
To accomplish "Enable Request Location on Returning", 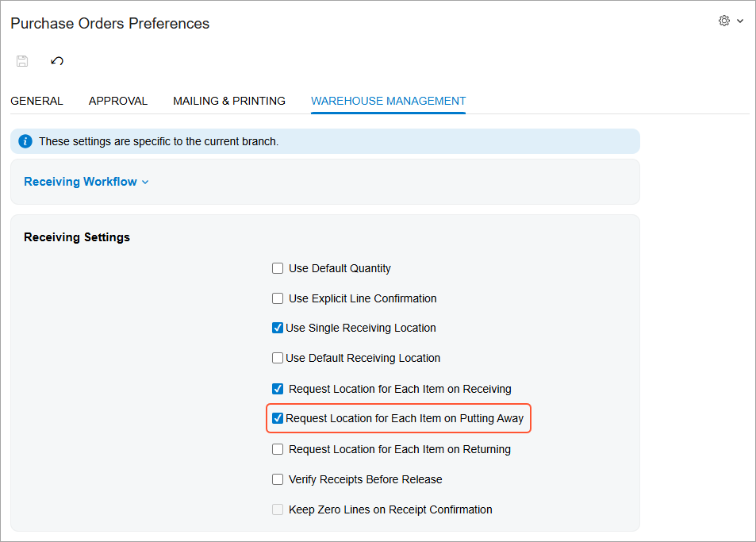I will [x=278, y=449].
